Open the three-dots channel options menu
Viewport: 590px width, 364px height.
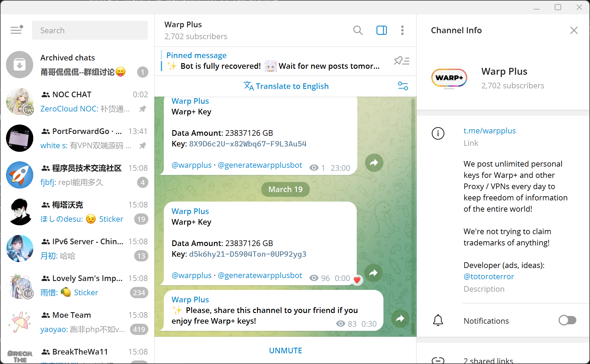coord(402,30)
